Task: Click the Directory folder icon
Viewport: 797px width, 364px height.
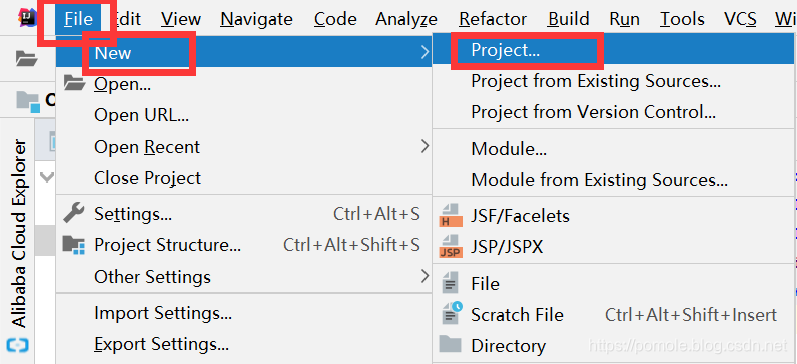Action: point(450,345)
